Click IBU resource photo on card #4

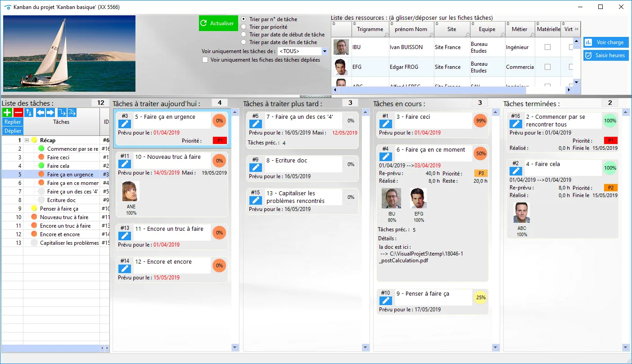tap(392, 198)
